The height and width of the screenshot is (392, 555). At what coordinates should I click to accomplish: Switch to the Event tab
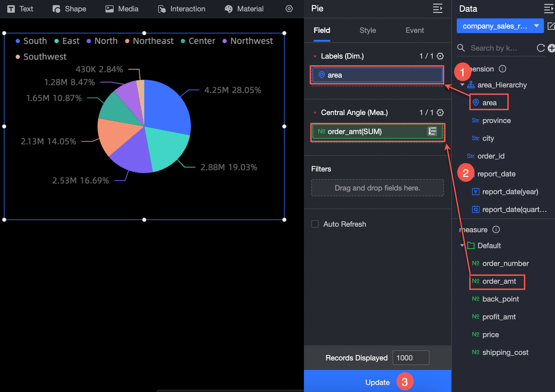pos(415,30)
